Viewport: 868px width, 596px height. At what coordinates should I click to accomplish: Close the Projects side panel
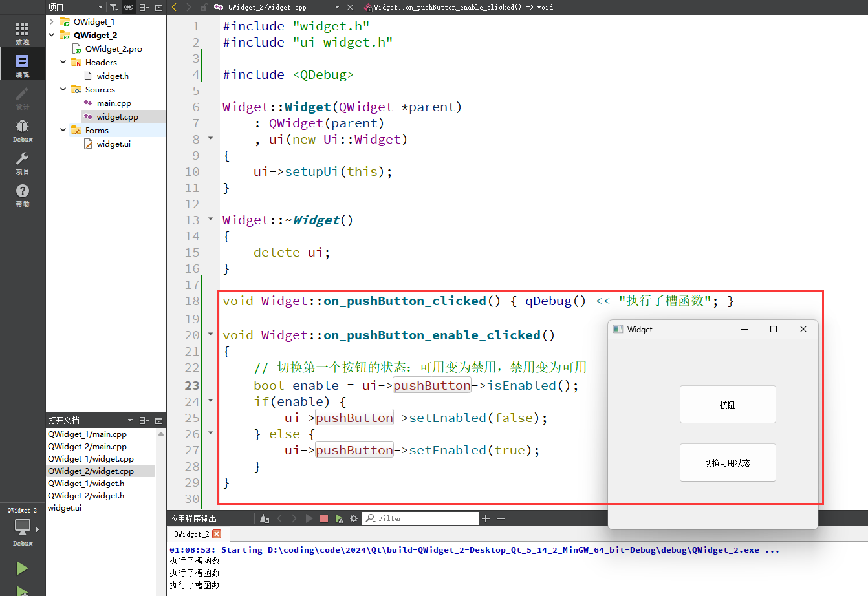coord(158,7)
